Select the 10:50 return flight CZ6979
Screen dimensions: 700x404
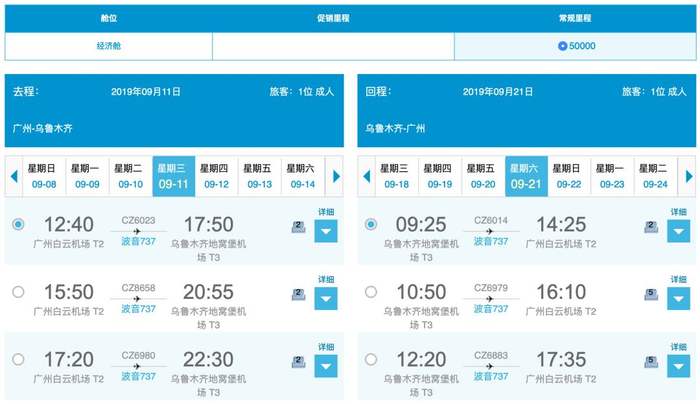pyautogui.click(x=371, y=292)
